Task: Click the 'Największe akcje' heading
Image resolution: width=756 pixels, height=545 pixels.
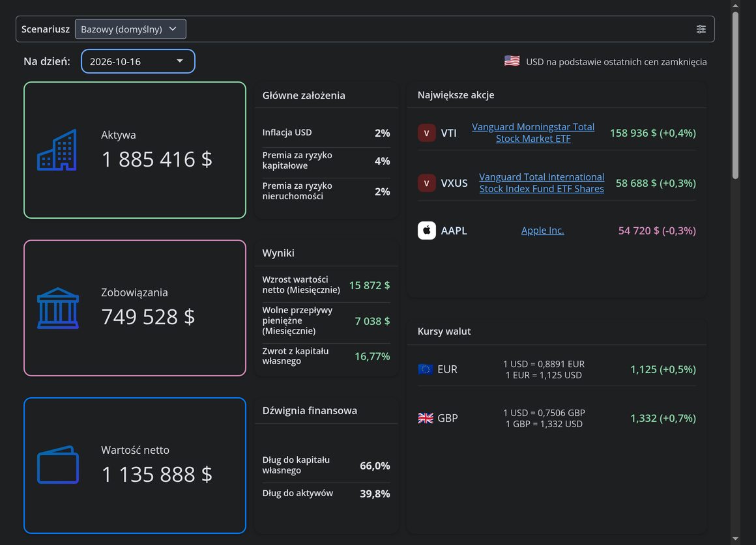Action: tap(456, 95)
